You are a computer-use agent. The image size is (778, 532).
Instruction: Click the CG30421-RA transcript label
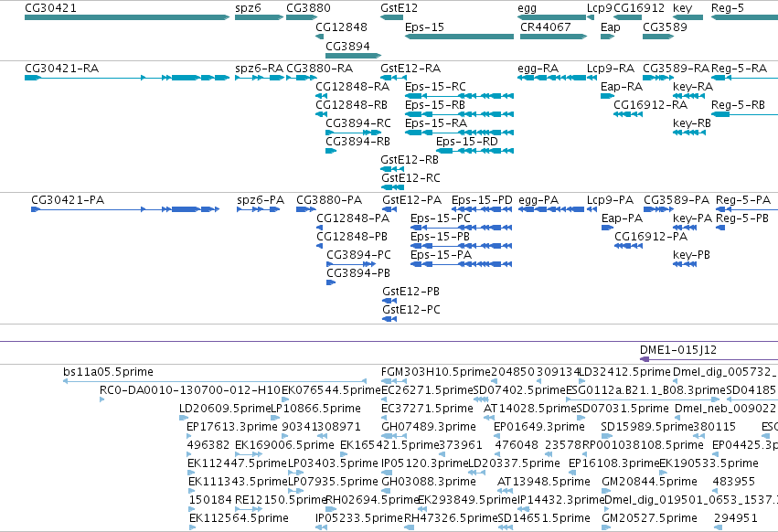pyautogui.click(x=61, y=69)
